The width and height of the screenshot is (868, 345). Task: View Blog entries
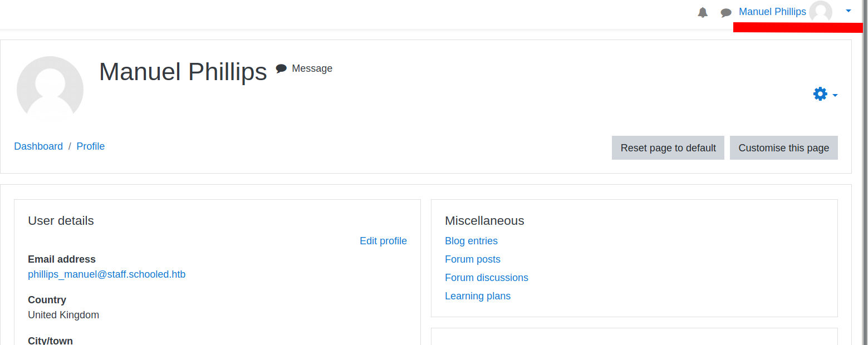[471, 241]
